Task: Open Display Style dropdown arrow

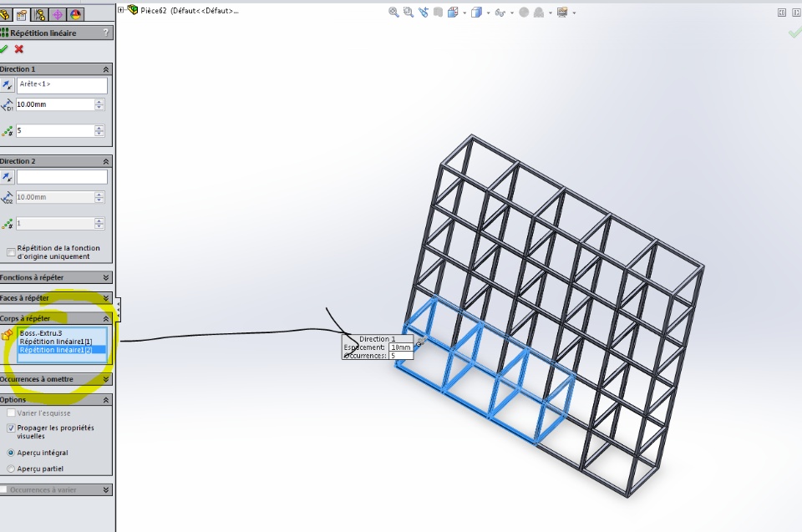Action: [x=488, y=13]
